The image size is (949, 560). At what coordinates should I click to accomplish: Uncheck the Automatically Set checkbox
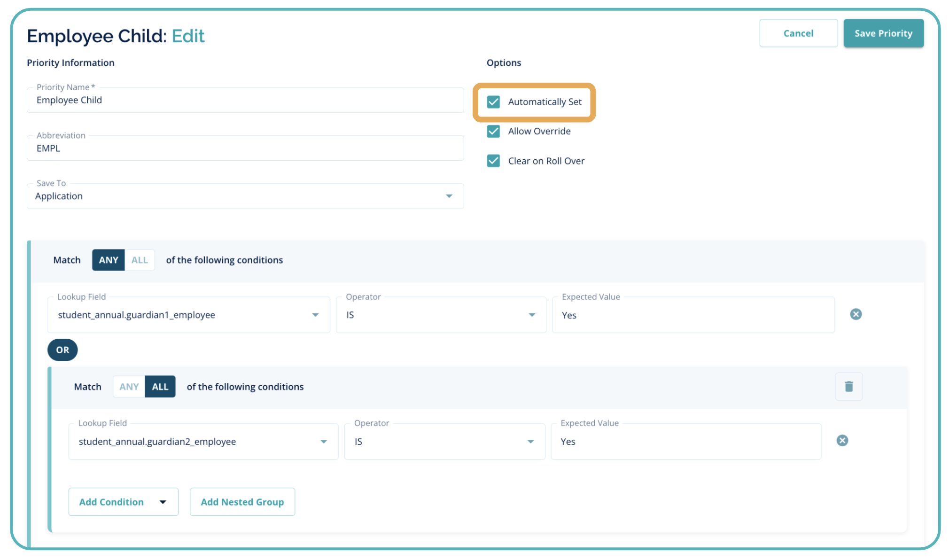click(x=493, y=102)
